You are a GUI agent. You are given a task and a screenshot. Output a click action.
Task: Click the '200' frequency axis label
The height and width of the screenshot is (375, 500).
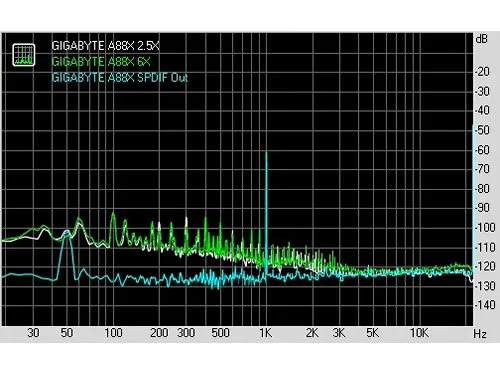click(159, 333)
